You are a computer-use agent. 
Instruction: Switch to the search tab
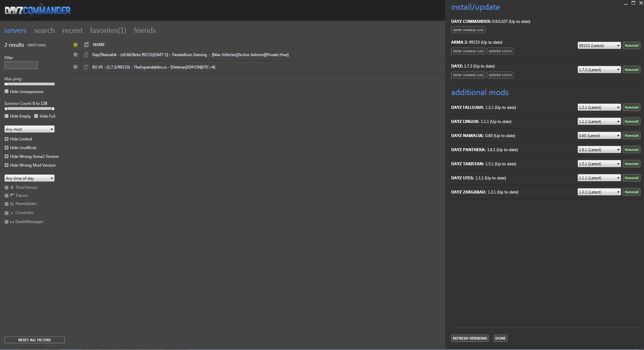[x=44, y=30]
